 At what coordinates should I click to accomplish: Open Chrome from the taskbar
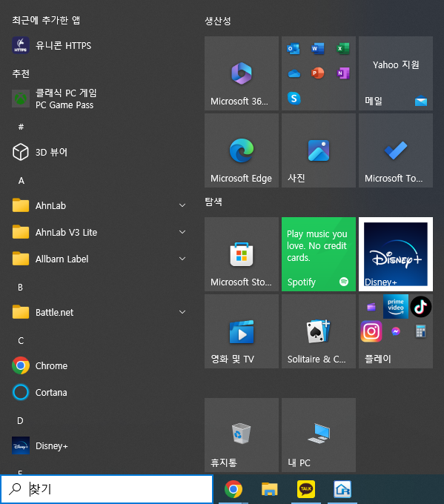(x=233, y=489)
